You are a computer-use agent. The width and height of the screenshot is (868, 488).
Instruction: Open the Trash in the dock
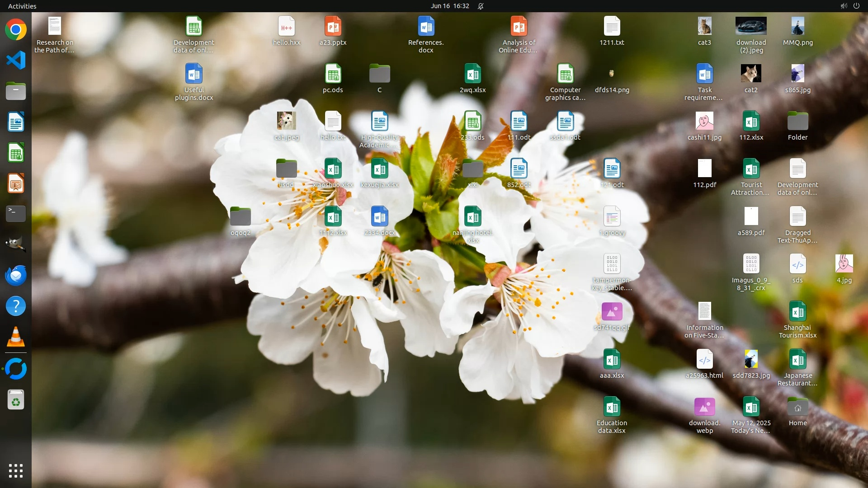click(x=16, y=400)
